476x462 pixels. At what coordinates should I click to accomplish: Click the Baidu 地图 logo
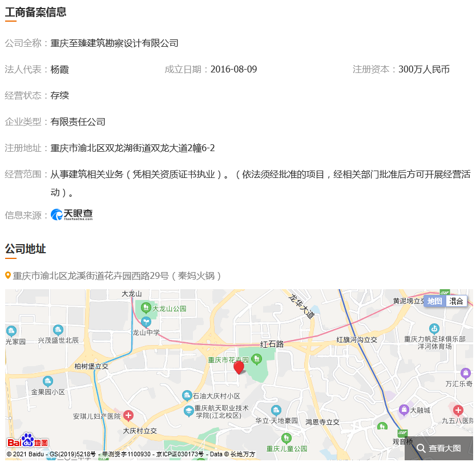[x=27, y=441]
